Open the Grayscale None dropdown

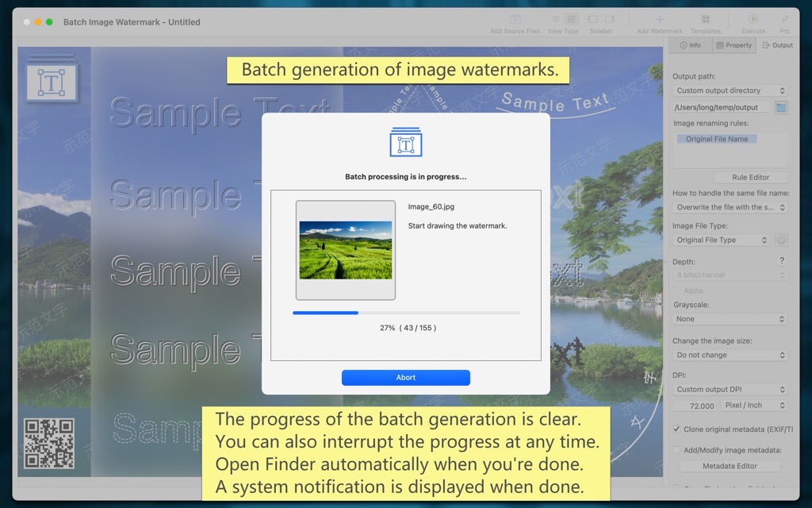(730, 319)
